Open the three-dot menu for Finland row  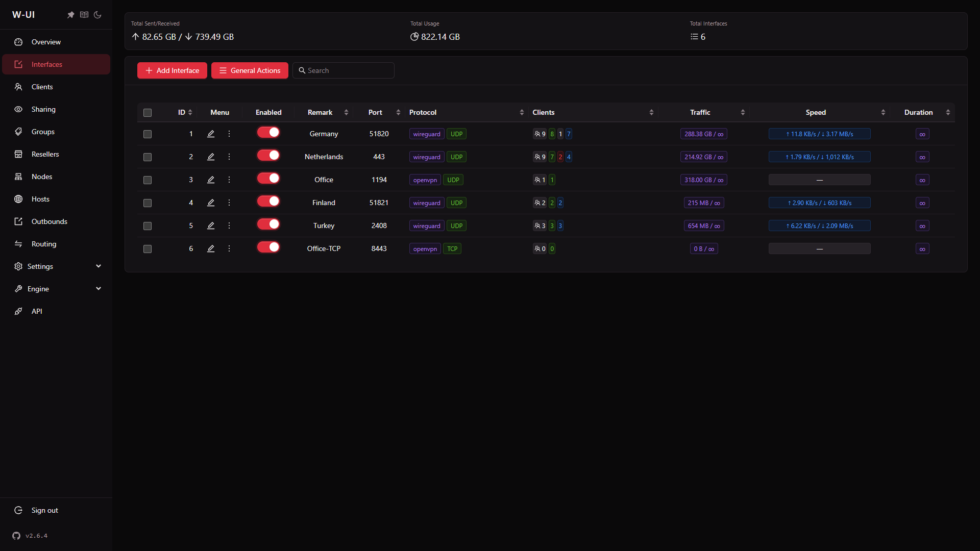229,203
